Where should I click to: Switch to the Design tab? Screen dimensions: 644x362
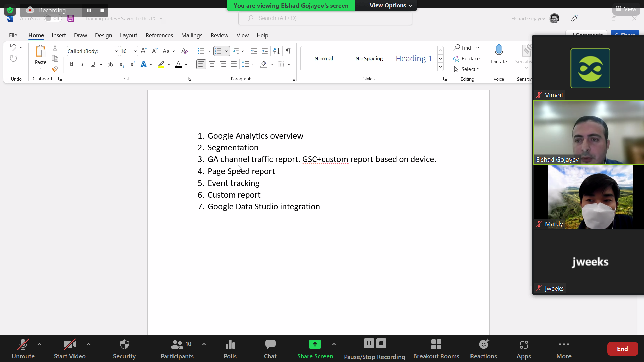coord(103,35)
